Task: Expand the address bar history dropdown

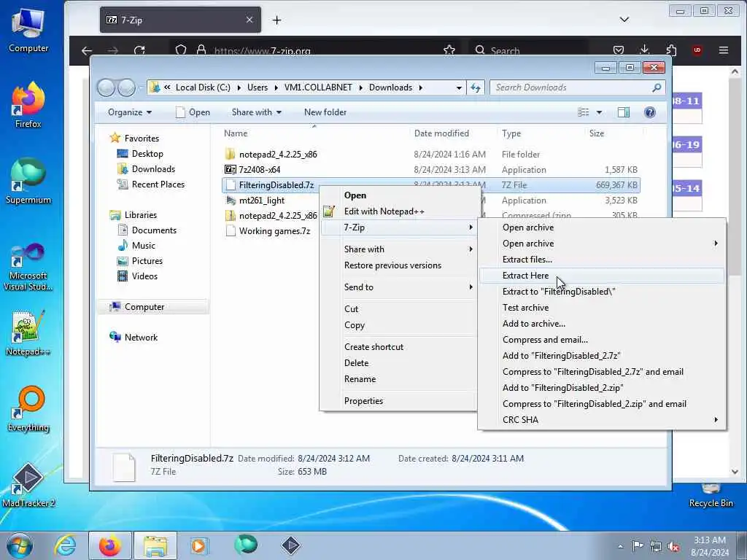Action: click(x=459, y=87)
